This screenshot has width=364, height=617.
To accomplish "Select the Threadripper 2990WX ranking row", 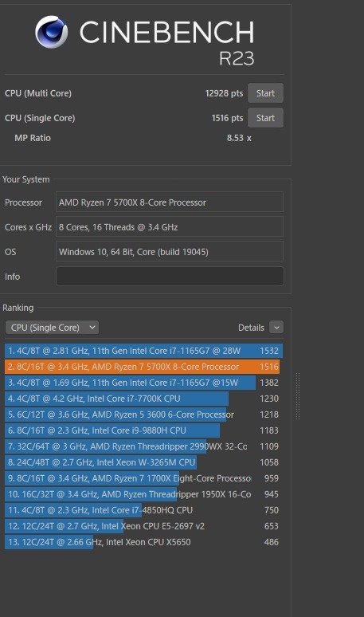I will (143, 446).
